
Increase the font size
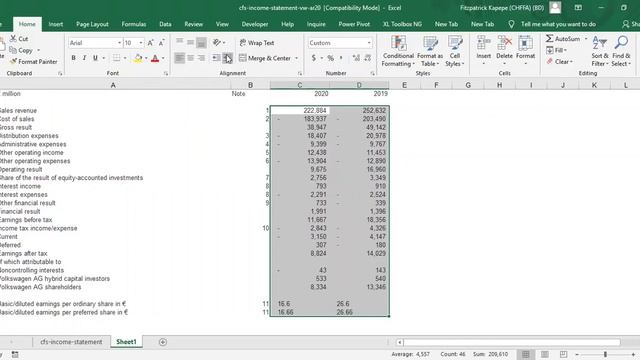click(x=151, y=43)
